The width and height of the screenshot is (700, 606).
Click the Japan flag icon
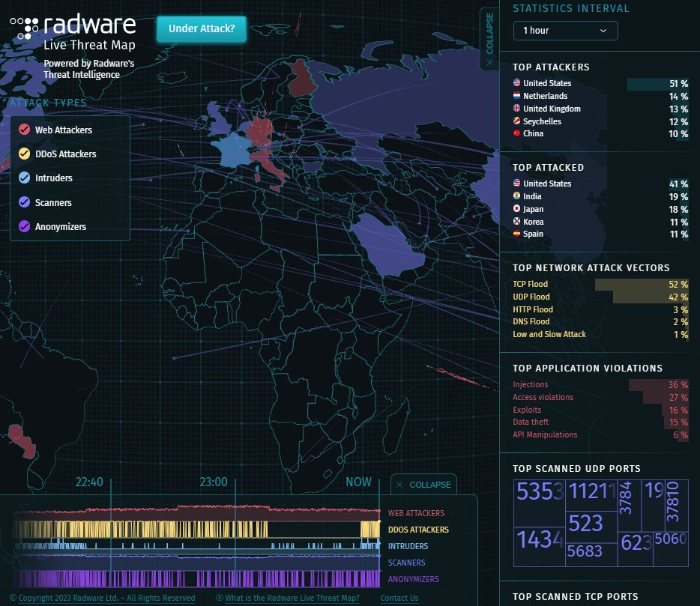coord(516,209)
